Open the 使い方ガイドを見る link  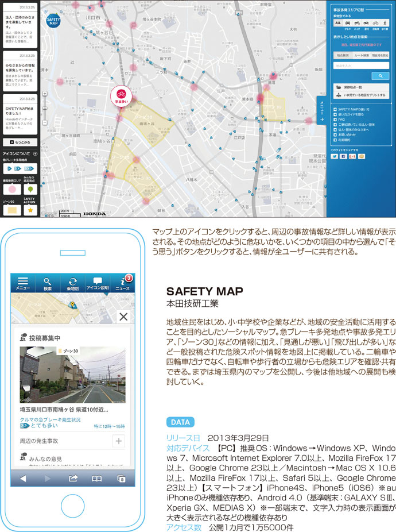point(349,114)
